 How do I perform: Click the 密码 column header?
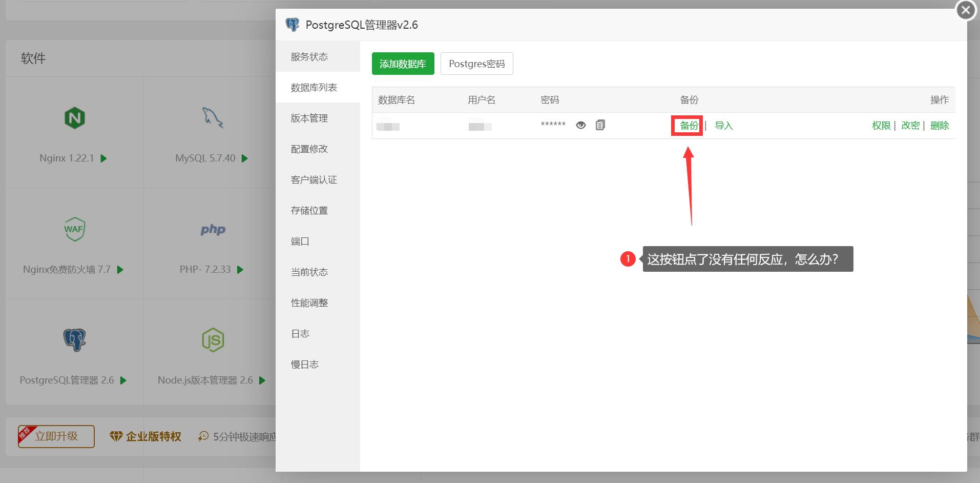pos(550,100)
